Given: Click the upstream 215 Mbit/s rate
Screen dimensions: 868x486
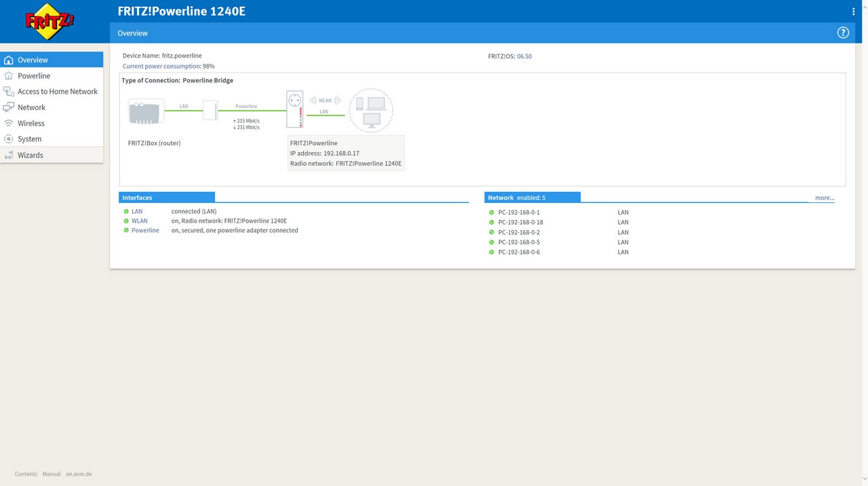Looking at the screenshot, I should pos(246,121).
